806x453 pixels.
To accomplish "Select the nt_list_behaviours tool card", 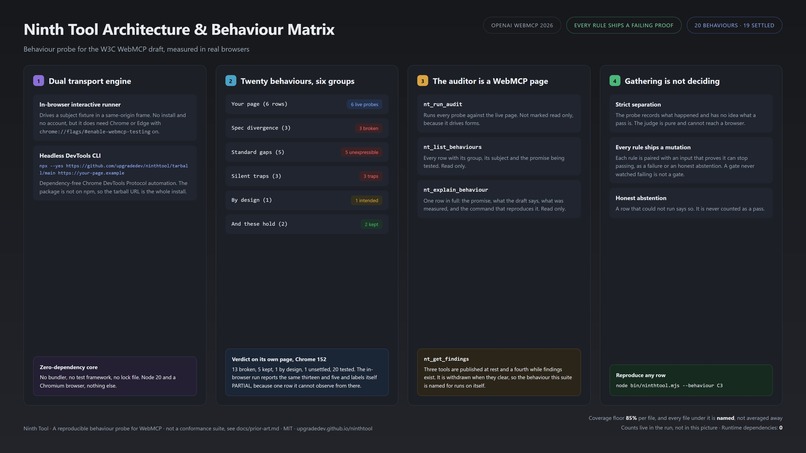I will pos(499,156).
